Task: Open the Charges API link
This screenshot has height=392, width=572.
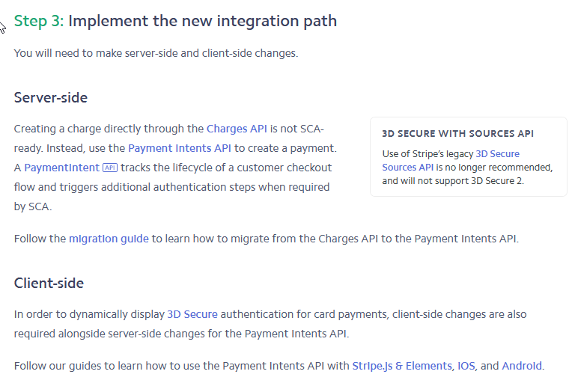Action: pos(237,129)
